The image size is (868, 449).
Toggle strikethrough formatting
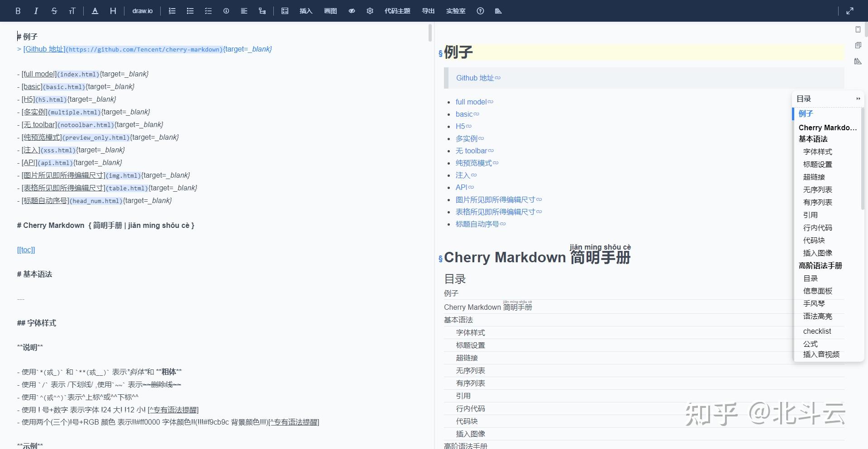click(54, 11)
